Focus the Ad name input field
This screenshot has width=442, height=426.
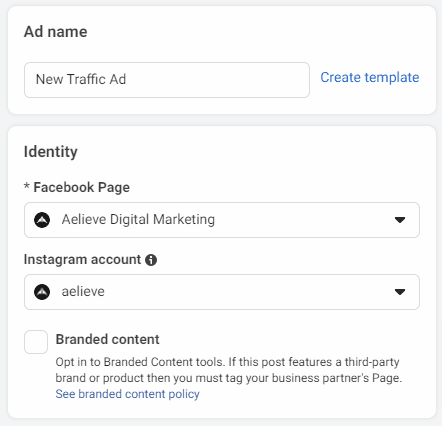click(x=167, y=80)
